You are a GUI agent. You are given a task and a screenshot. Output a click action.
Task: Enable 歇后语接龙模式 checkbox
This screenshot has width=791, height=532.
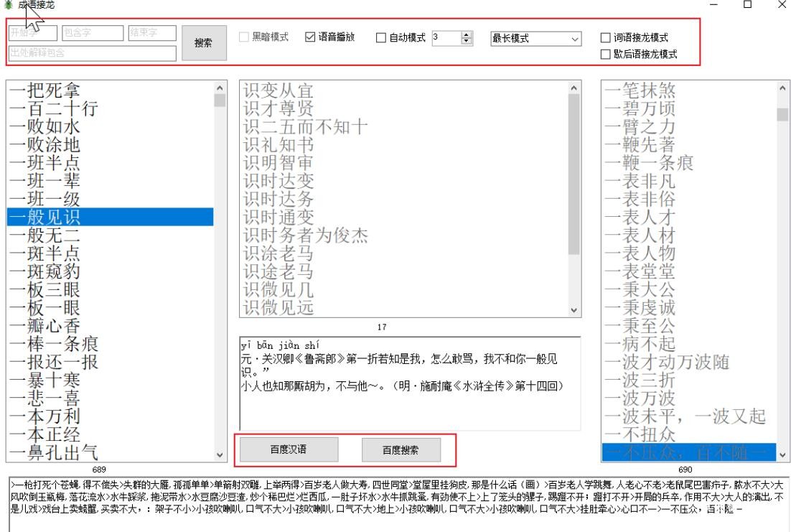606,55
